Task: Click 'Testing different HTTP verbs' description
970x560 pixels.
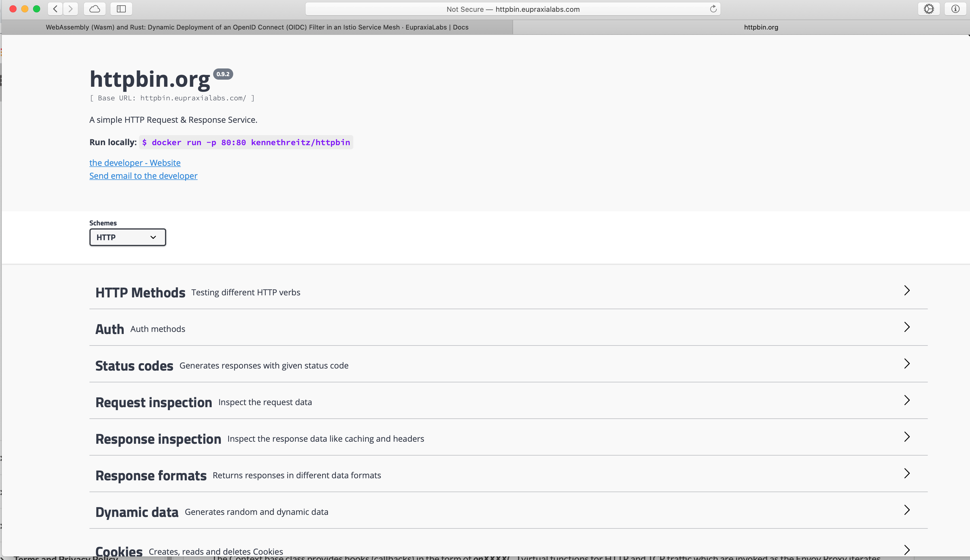Action: [x=246, y=292]
